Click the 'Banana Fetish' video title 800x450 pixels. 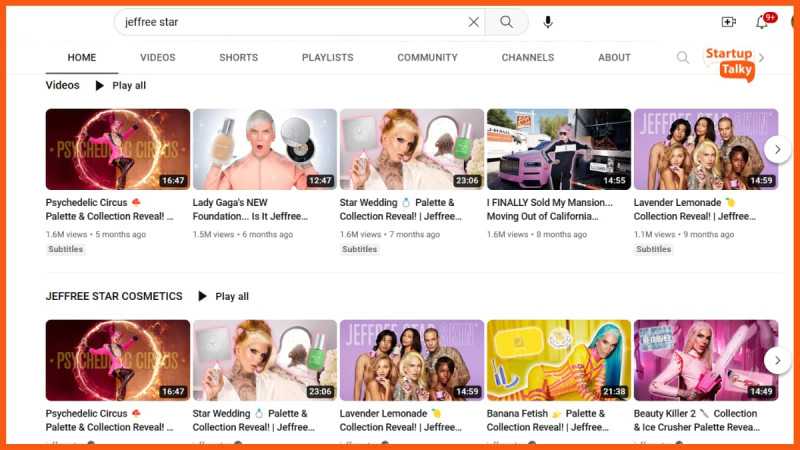coord(547,420)
